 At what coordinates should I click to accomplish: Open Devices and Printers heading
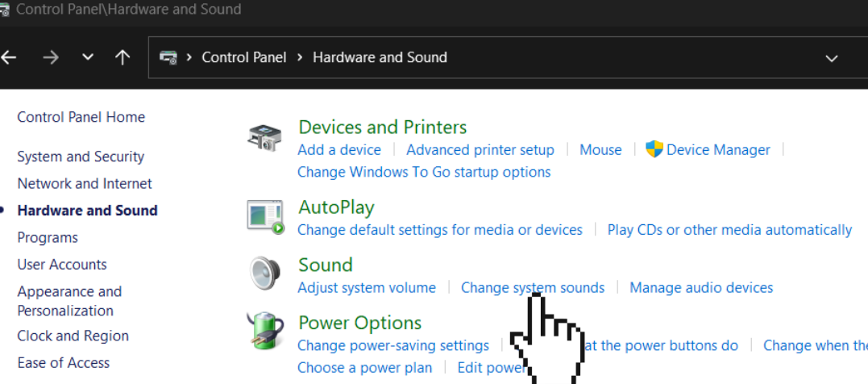(383, 127)
